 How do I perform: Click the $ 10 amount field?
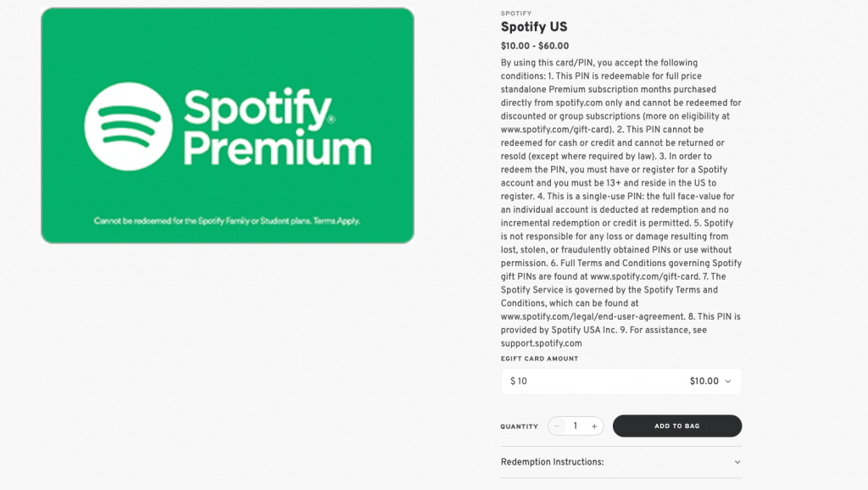pos(518,381)
